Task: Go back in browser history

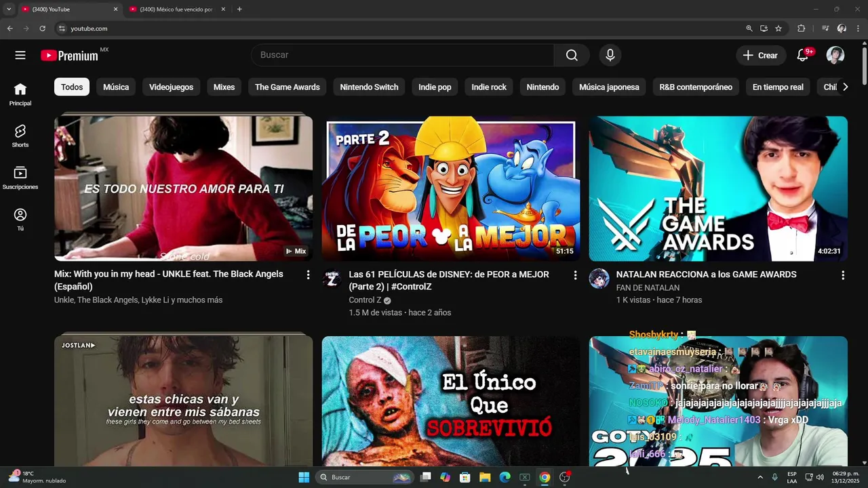Action: pyautogui.click(x=9, y=28)
